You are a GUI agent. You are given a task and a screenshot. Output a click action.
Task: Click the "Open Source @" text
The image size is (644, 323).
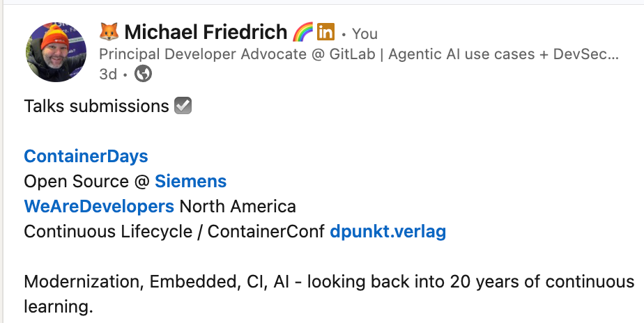(87, 182)
